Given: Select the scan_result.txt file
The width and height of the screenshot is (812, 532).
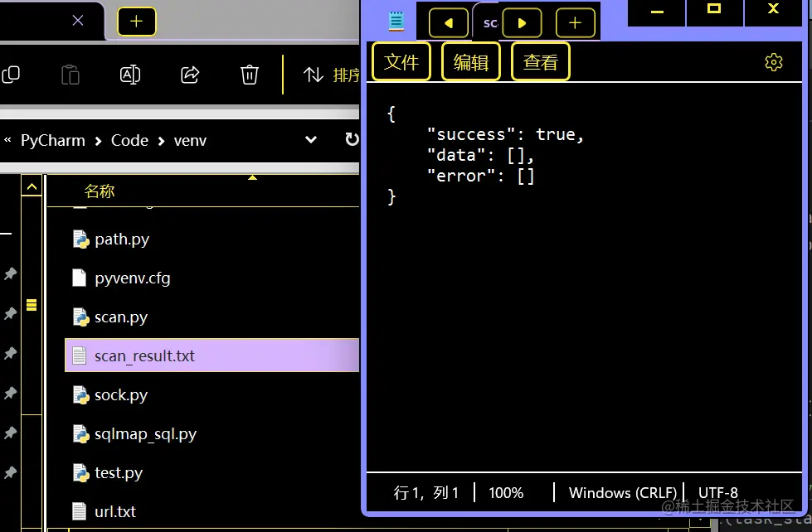Looking at the screenshot, I should click(212, 355).
